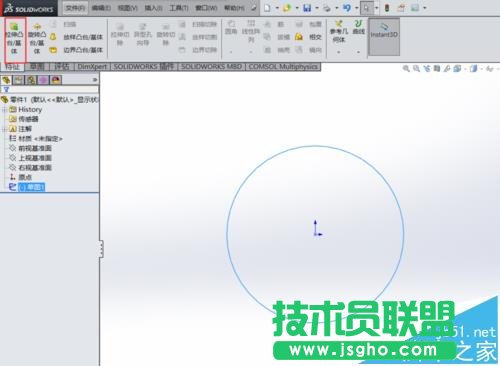Open the Edit (编辑) menu
This screenshot has width=500, height=366.
tap(101, 8)
